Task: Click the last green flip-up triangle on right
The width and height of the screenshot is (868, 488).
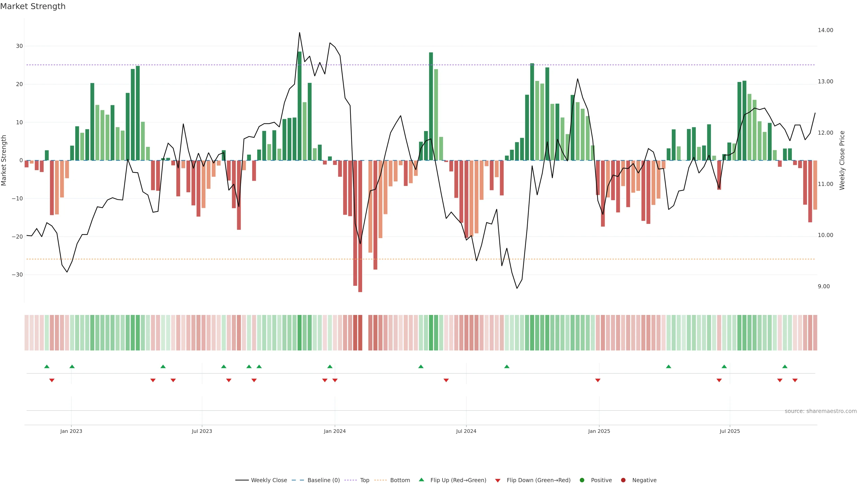Action: click(785, 366)
